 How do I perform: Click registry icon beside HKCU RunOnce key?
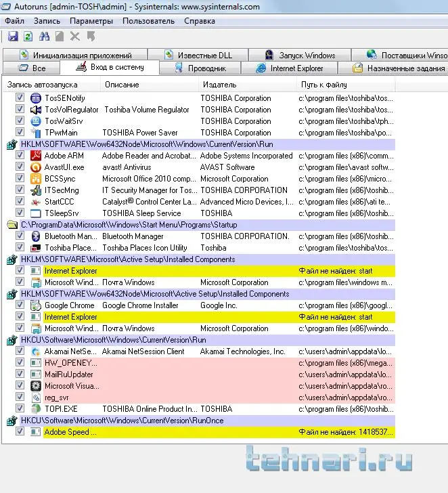pos(12,421)
